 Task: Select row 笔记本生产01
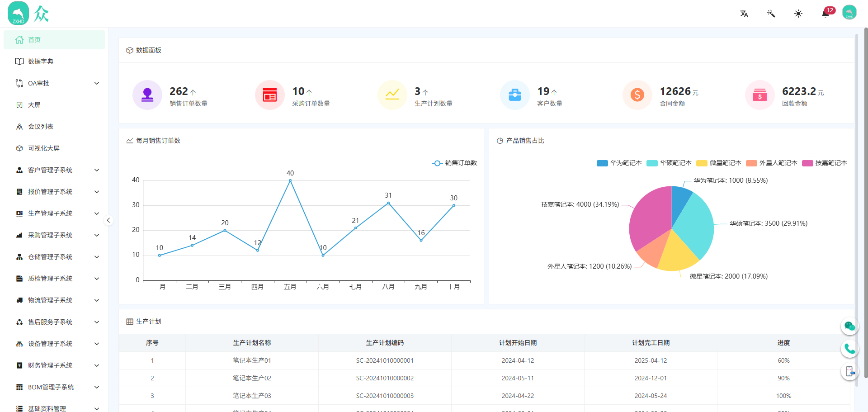point(484,360)
